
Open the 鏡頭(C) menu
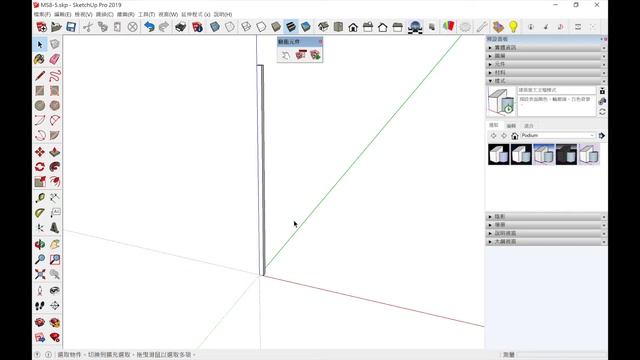click(104, 14)
